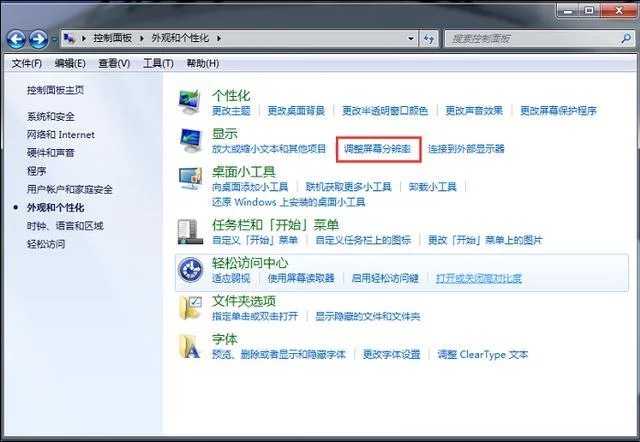
Task: Click the 调整屏幕分辨率 link
Action: (378, 149)
